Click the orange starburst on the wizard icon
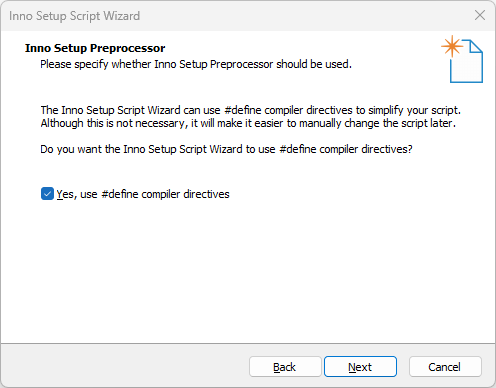Image resolution: width=496 pixels, height=388 pixels. coord(452,46)
